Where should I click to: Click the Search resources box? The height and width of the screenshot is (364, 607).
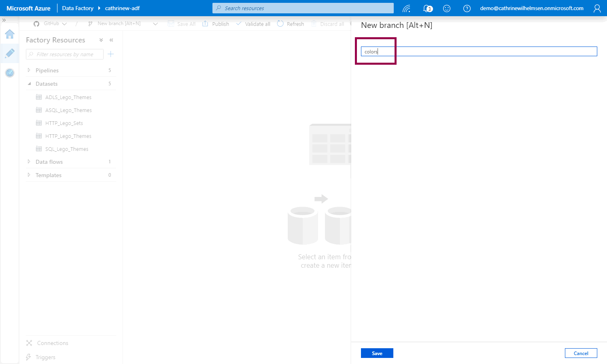pos(303,8)
